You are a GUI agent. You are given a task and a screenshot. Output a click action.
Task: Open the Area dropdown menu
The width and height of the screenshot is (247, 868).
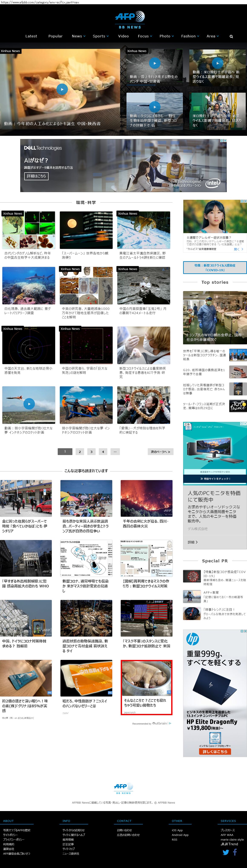[x=213, y=36]
